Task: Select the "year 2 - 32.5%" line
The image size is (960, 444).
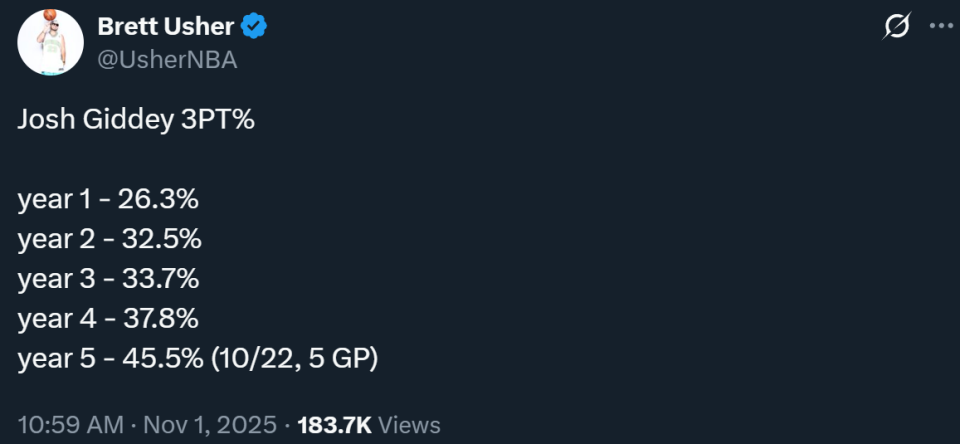Action: tap(110, 240)
